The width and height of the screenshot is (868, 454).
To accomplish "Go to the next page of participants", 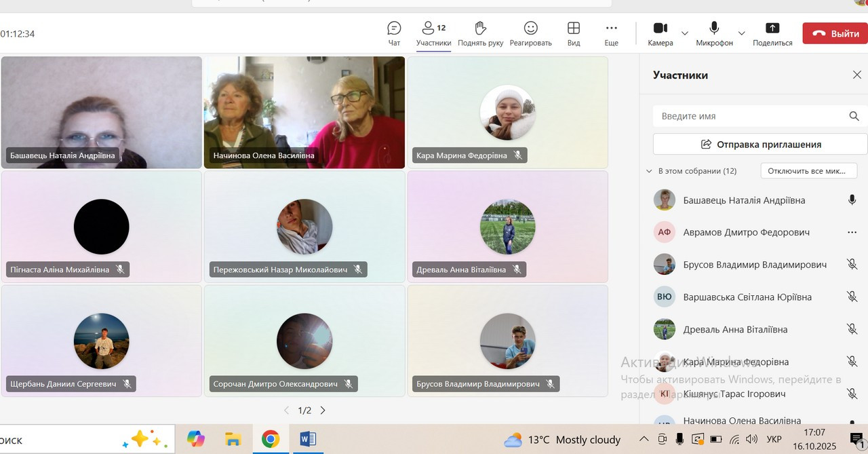I will (323, 410).
